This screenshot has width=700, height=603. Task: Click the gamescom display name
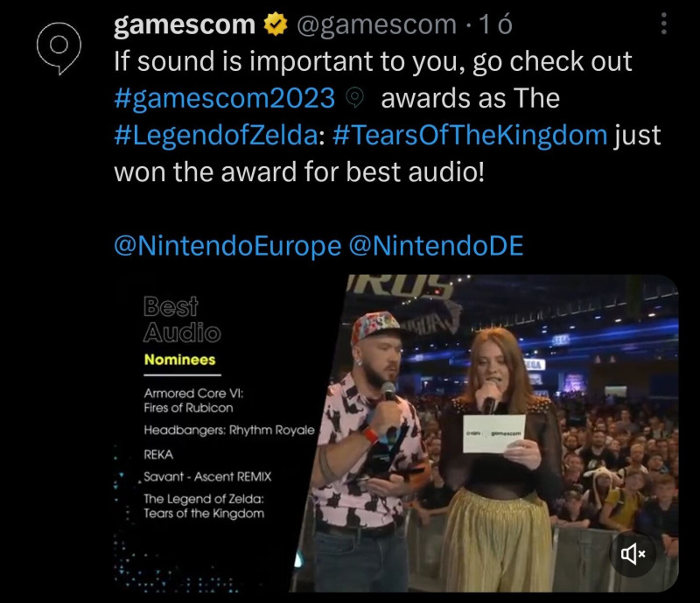(x=185, y=25)
